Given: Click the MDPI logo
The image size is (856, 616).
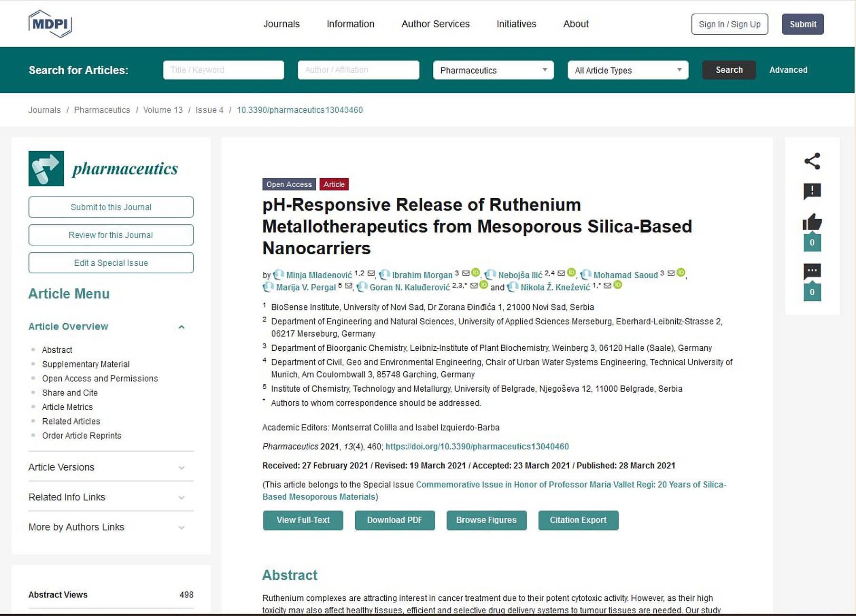Looking at the screenshot, I should 50,24.
